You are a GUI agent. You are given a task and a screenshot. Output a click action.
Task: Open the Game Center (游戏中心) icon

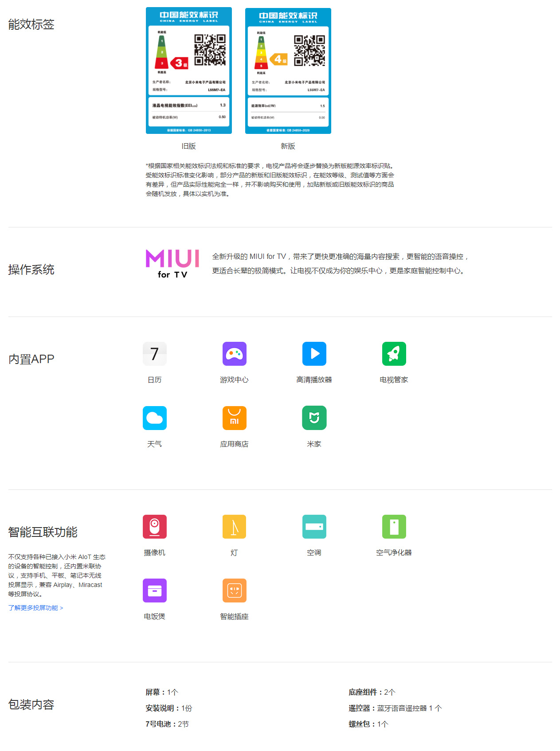[234, 354]
